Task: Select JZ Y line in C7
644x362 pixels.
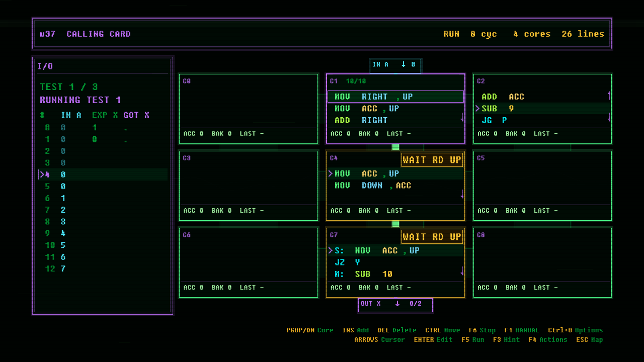Action: point(395,262)
